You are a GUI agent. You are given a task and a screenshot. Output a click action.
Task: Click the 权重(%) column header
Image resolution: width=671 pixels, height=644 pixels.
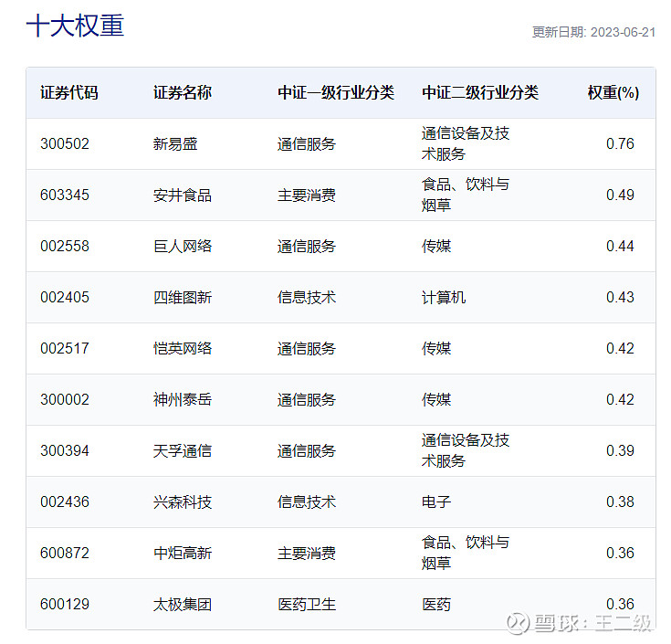pos(613,92)
